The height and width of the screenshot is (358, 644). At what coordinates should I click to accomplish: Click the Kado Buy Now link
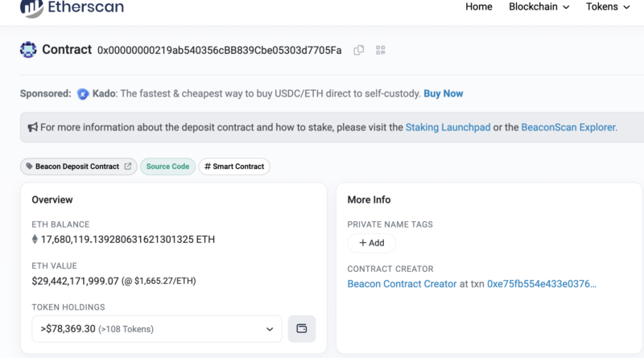[x=443, y=93]
